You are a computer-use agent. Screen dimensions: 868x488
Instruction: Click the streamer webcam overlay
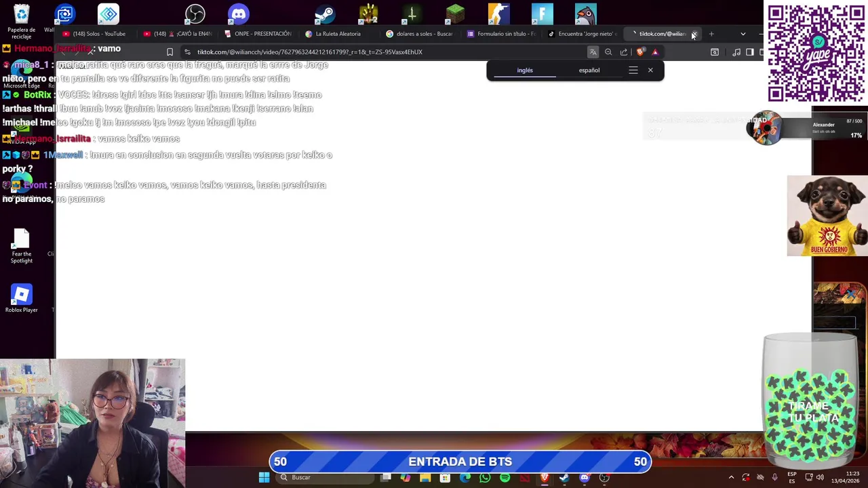tap(92, 423)
